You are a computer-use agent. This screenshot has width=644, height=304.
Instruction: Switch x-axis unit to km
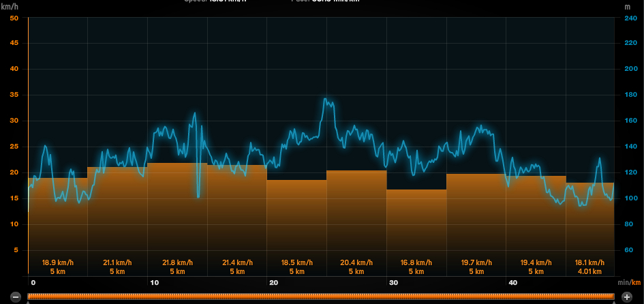point(636,282)
